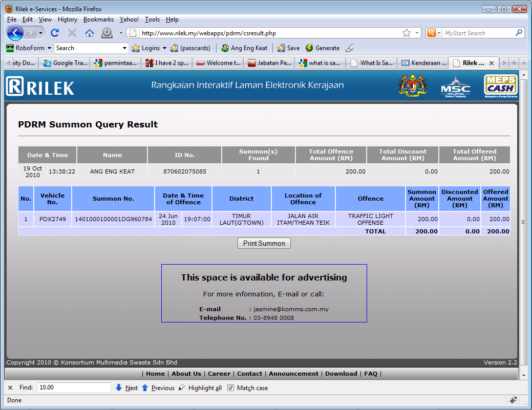Viewport: 532px width, 410px height.
Task: Open RoboForm passcards
Action: 190,48
